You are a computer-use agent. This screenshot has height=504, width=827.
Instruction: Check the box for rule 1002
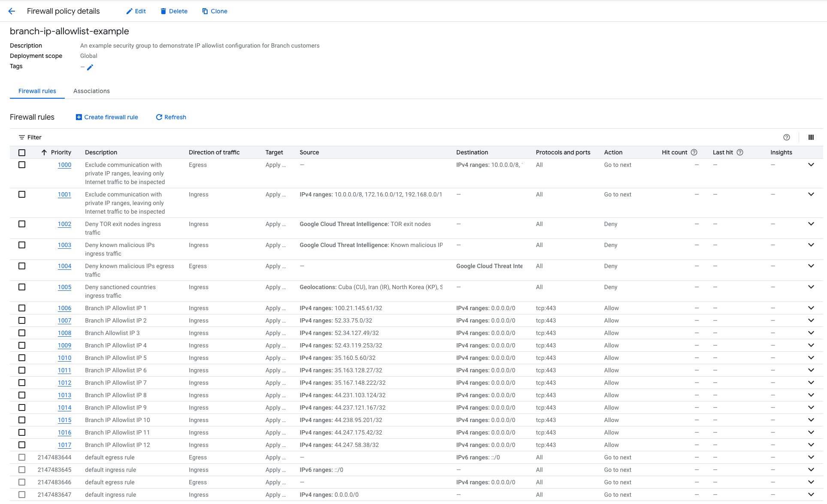(22, 224)
